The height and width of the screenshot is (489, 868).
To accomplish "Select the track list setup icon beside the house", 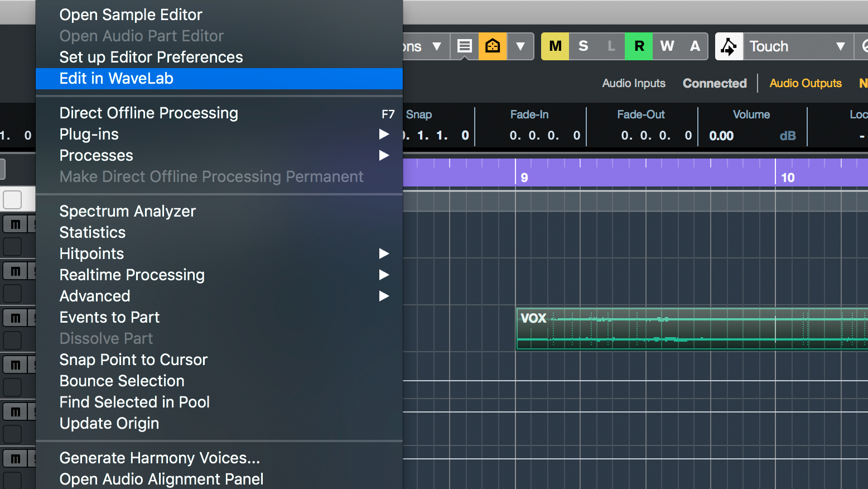I will (x=465, y=46).
